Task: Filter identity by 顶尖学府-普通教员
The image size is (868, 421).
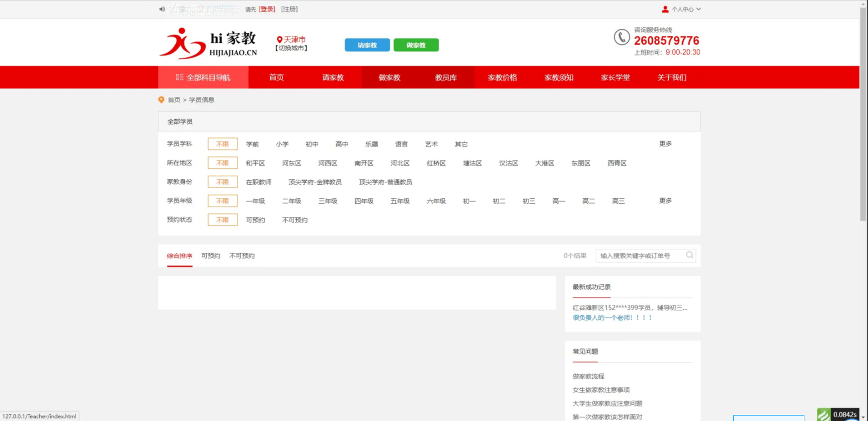Action: pyautogui.click(x=386, y=182)
